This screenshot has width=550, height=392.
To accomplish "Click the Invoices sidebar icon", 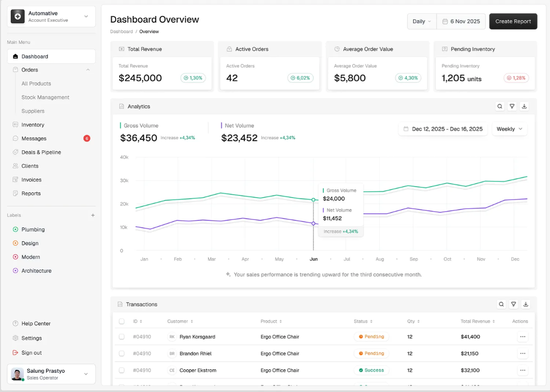I will tap(15, 179).
